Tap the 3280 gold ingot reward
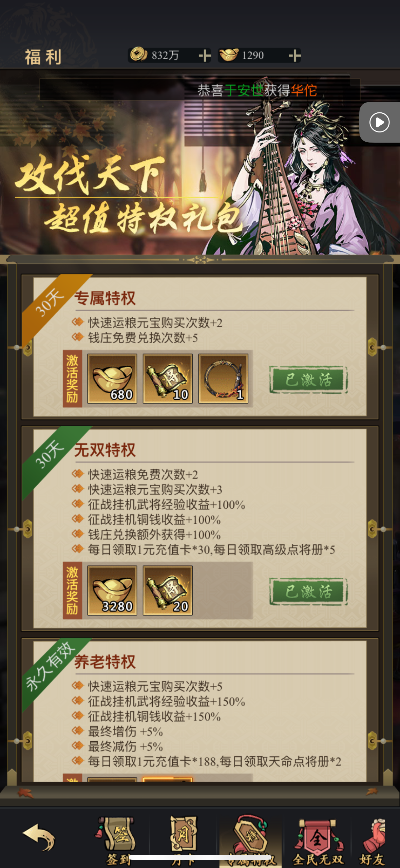This screenshot has height=868, width=400. coord(112,591)
